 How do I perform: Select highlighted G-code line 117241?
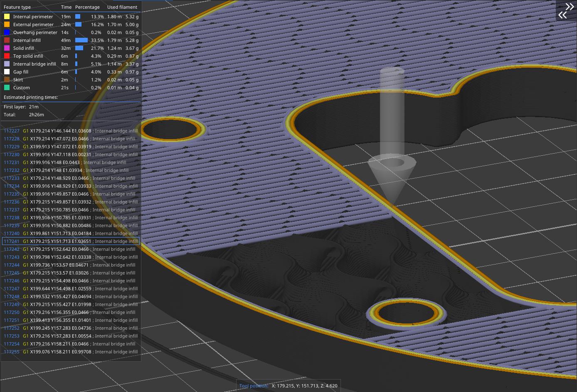(71, 241)
